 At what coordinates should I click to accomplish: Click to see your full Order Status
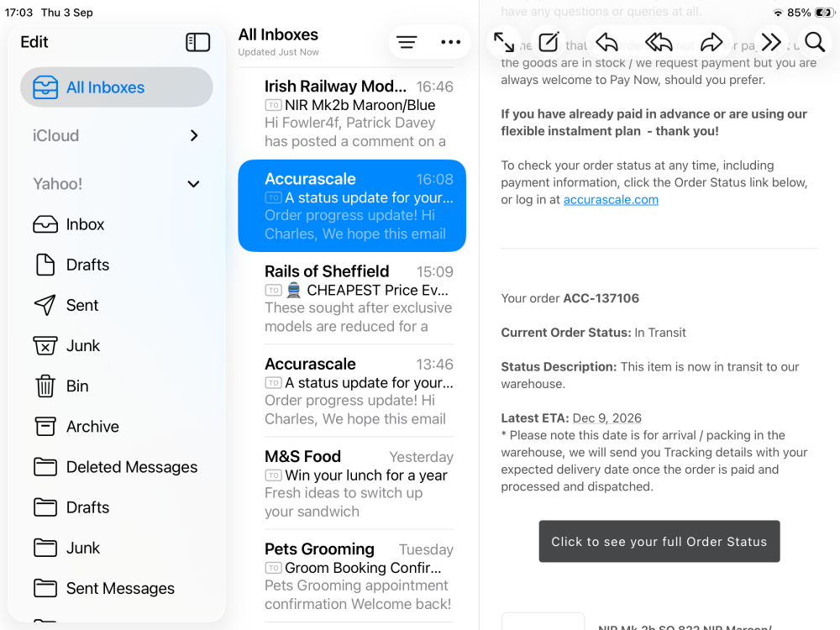coord(659,541)
